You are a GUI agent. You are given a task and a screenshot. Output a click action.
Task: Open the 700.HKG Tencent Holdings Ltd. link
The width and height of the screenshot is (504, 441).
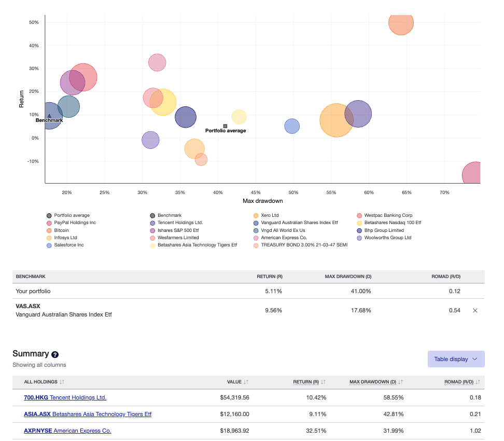(65, 397)
